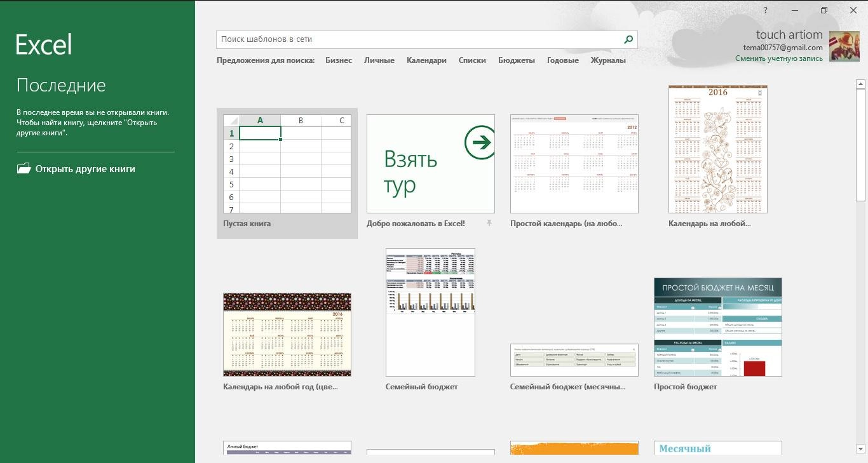
Task: Open the Семейный бюджет chart template
Action: click(430, 312)
